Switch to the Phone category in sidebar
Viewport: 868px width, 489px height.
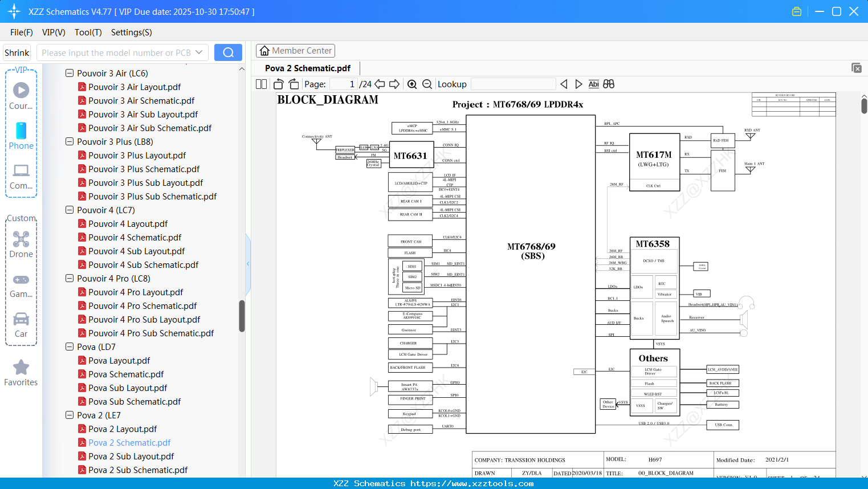coord(21,137)
